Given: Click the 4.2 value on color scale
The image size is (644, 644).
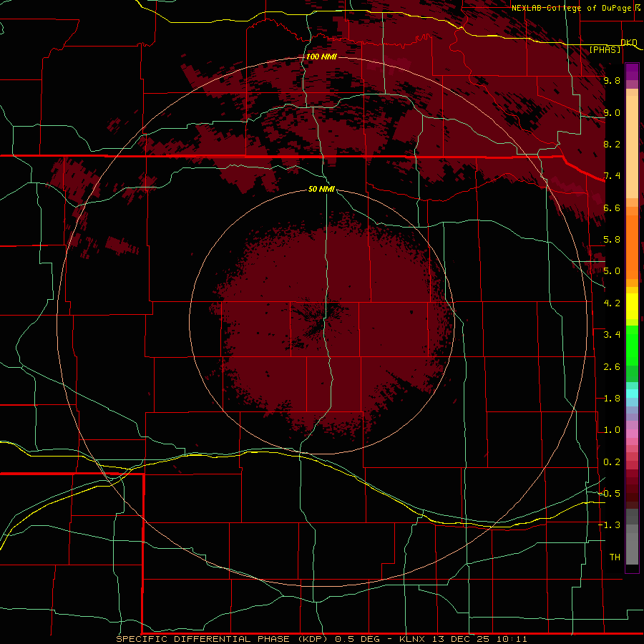Looking at the screenshot, I should [612, 303].
